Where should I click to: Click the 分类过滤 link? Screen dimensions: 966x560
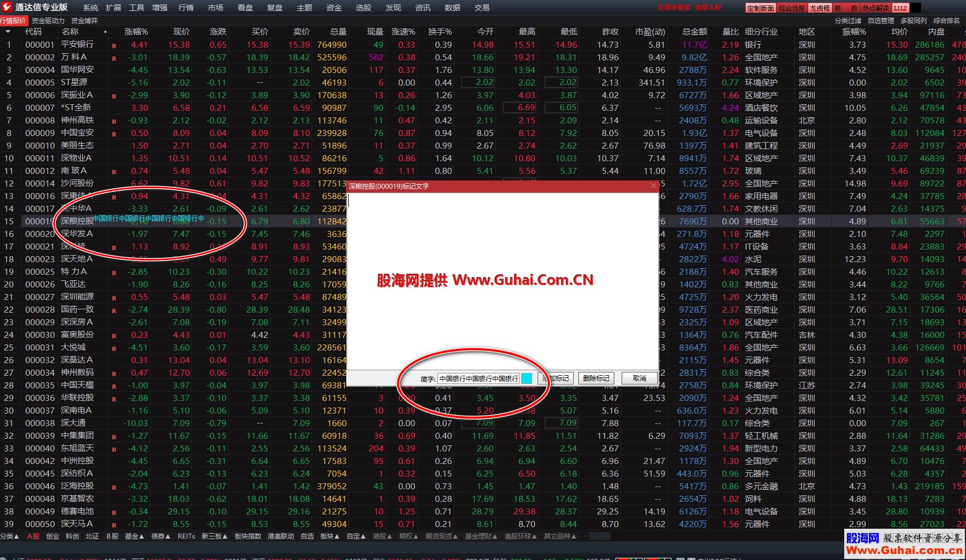tap(848, 20)
